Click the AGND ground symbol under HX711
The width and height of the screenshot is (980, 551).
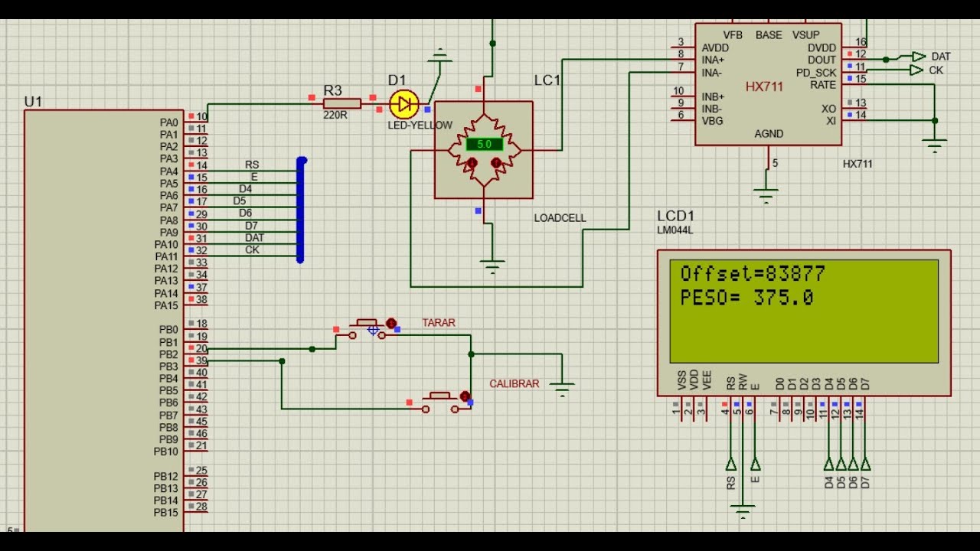[766, 194]
